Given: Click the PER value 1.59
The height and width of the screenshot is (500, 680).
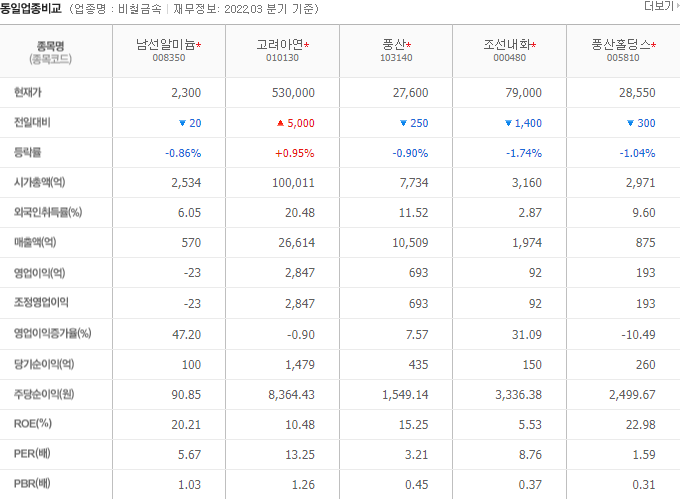Looking at the screenshot, I should point(644,454).
